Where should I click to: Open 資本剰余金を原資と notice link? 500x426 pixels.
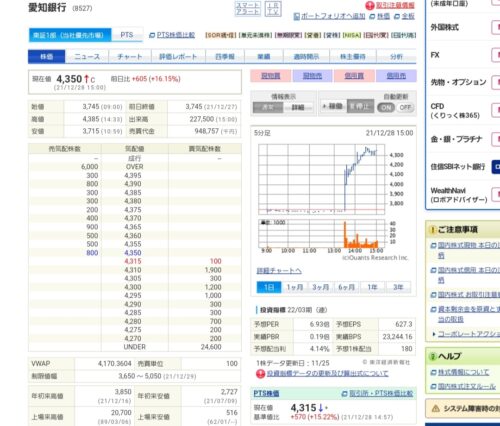[469, 314]
